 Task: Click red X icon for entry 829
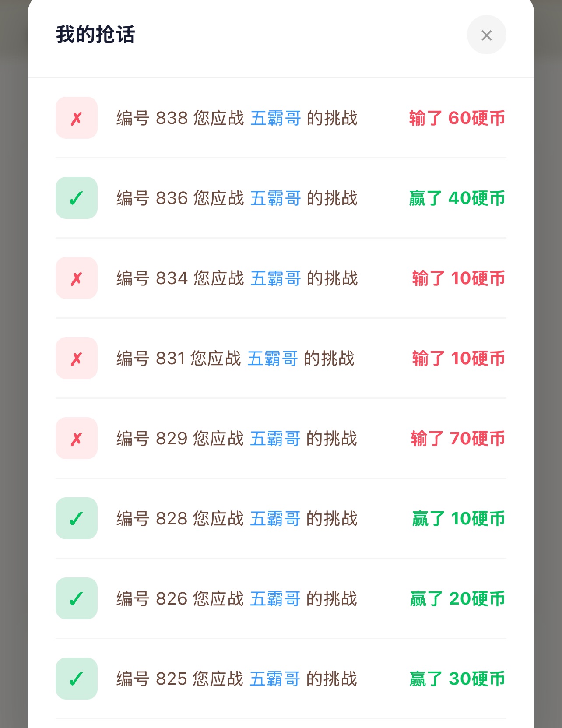click(x=77, y=438)
